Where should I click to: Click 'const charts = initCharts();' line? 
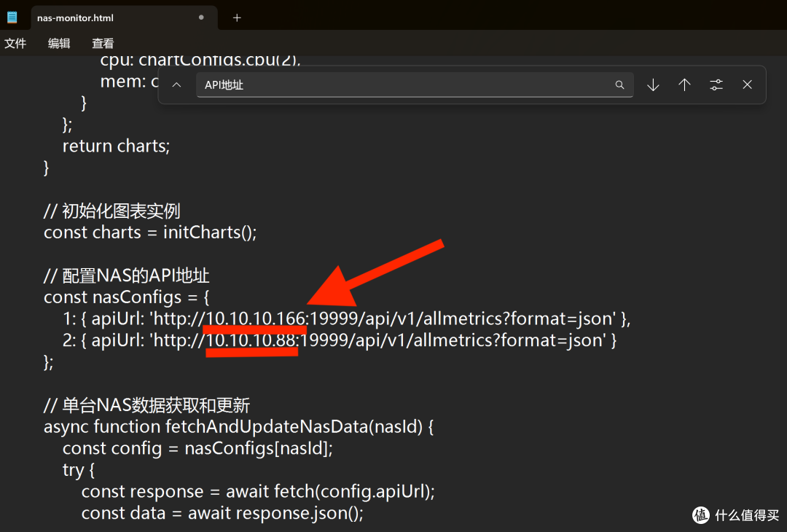click(x=150, y=232)
